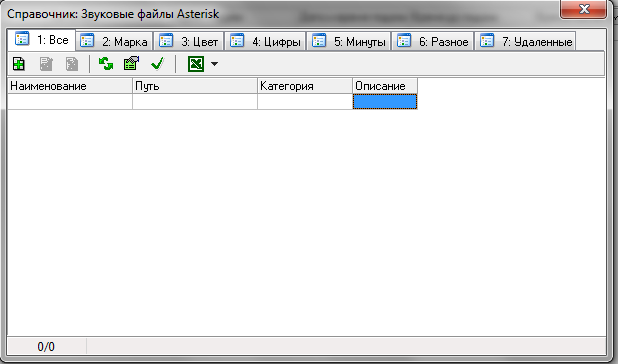
Task: Open the properties settings icon
Action: point(131,63)
